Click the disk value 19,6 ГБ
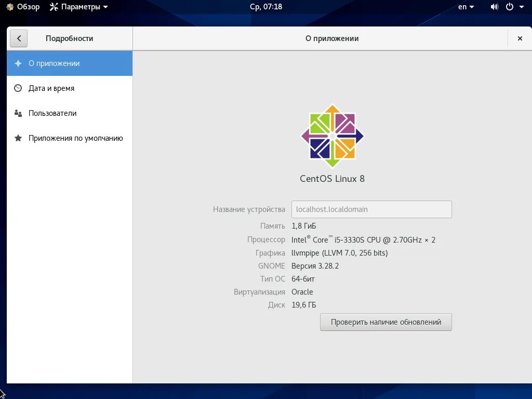Screen dimensions: 532x399 (x=303, y=304)
